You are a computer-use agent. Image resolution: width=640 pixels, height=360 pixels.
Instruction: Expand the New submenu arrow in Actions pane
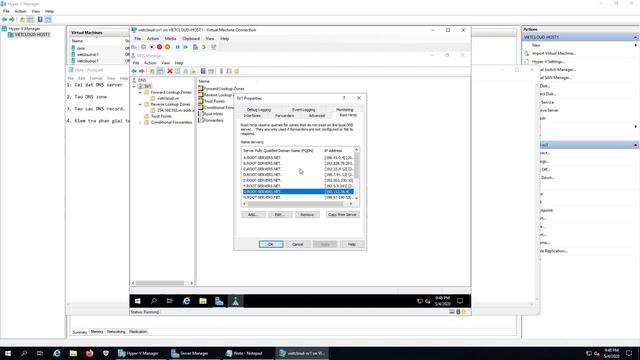(636, 45)
